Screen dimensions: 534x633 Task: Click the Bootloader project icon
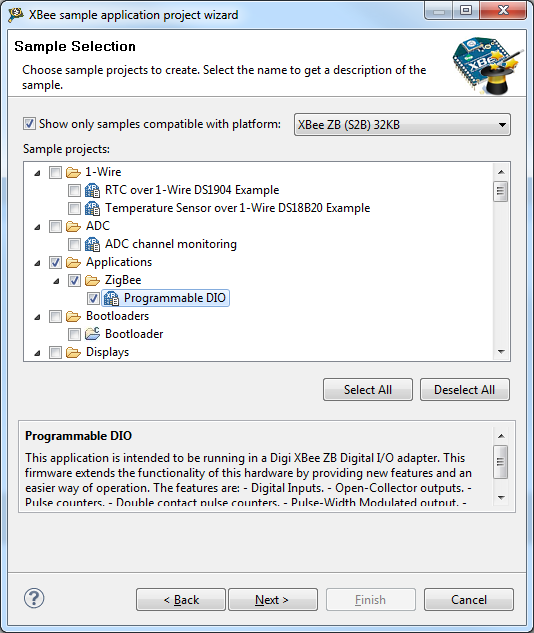pos(92,334)
